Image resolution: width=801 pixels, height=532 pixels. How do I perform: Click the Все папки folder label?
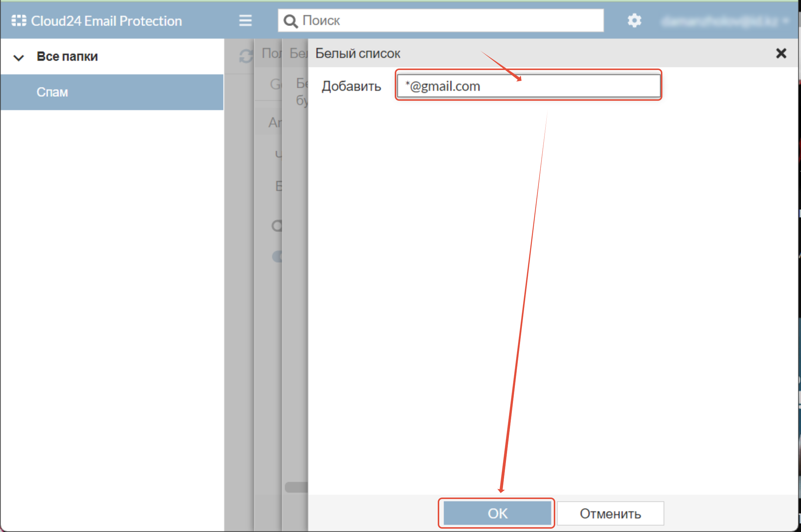tap(67, 56)
